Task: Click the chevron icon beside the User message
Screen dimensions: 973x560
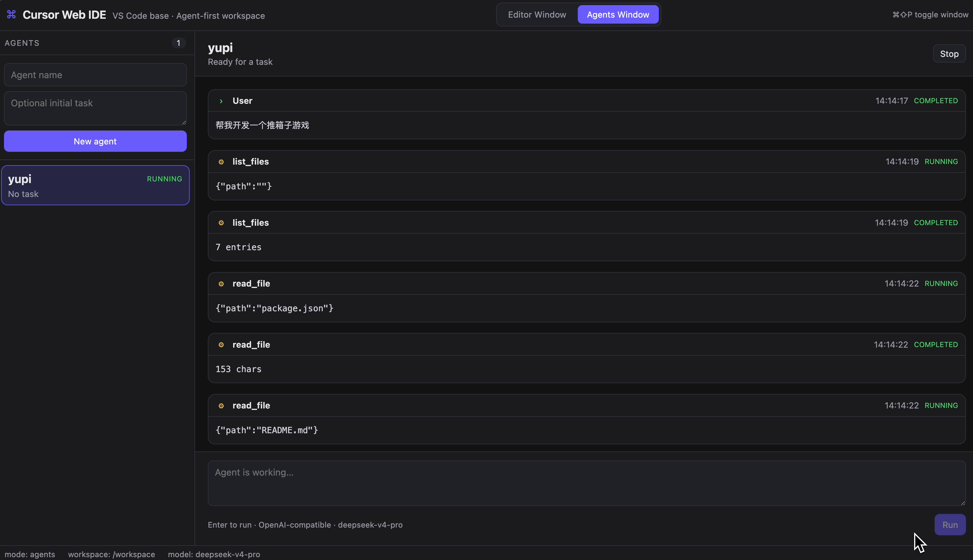Action: click(221, 101)
